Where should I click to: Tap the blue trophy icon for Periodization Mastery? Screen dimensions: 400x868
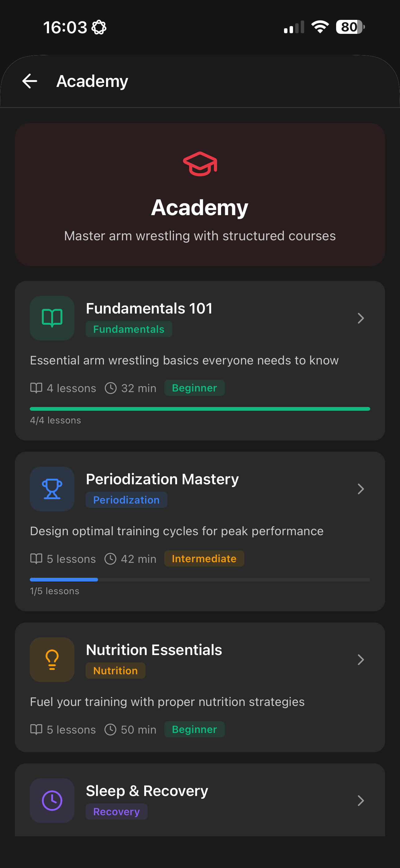coord(52,489)
